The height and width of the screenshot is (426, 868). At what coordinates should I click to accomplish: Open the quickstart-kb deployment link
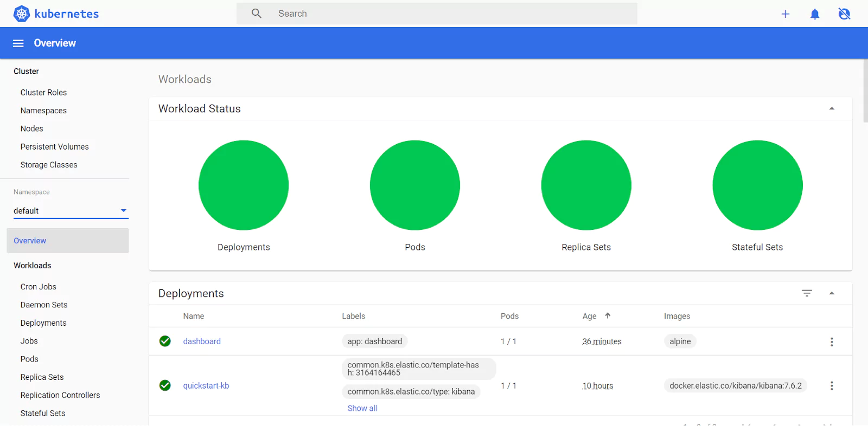[206, 386]
